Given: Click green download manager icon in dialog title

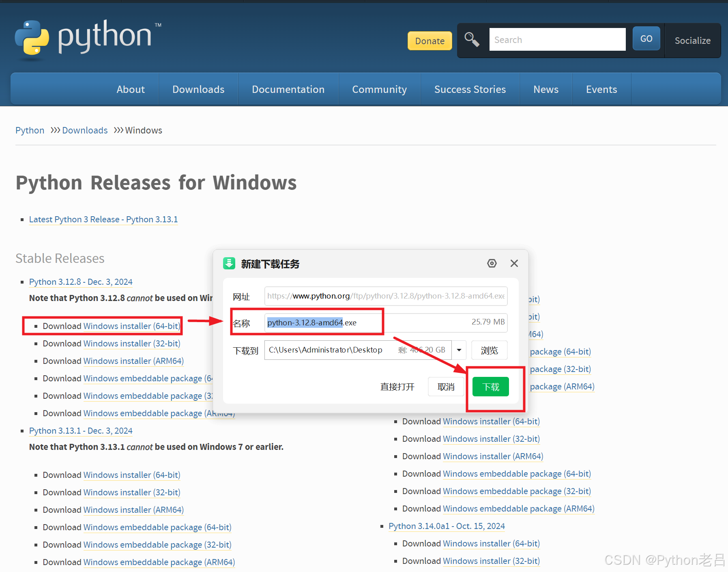Looking at the screenshot, I should point(229,263).
